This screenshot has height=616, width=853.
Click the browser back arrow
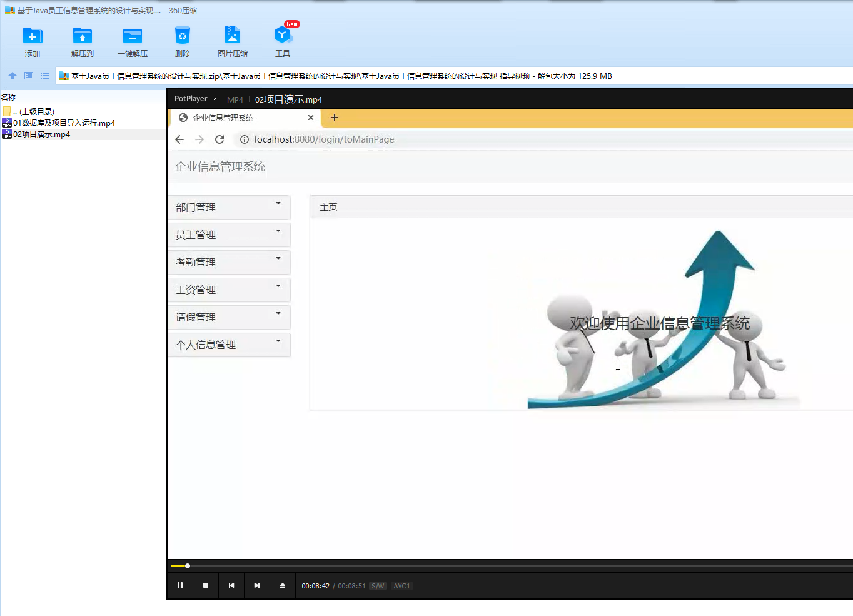[179, 139]
